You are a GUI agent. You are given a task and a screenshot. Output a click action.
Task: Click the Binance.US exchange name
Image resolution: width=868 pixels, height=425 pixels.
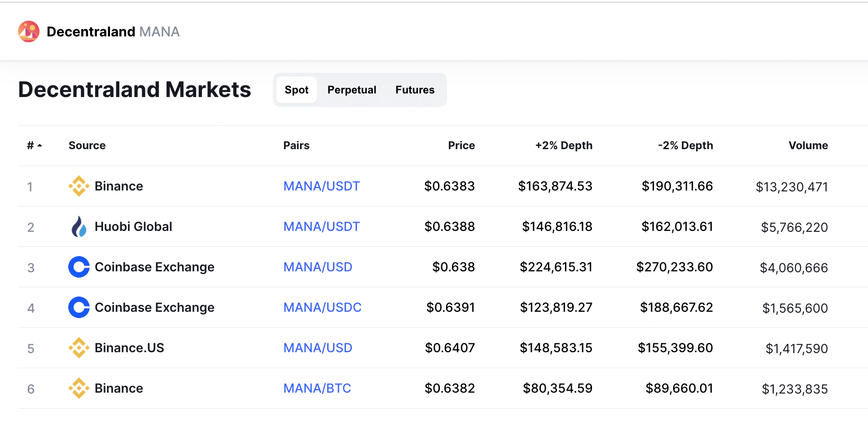129,348
